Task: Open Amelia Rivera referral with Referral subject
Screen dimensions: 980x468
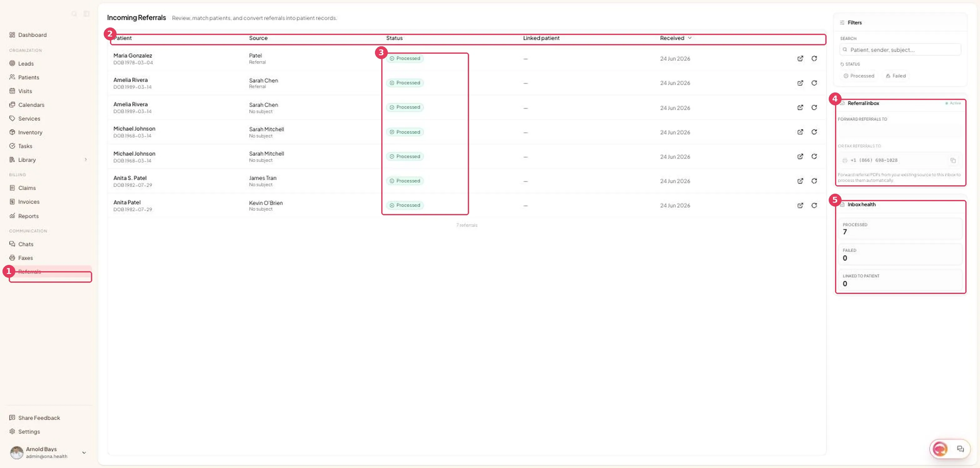Action: pos(800,83)
